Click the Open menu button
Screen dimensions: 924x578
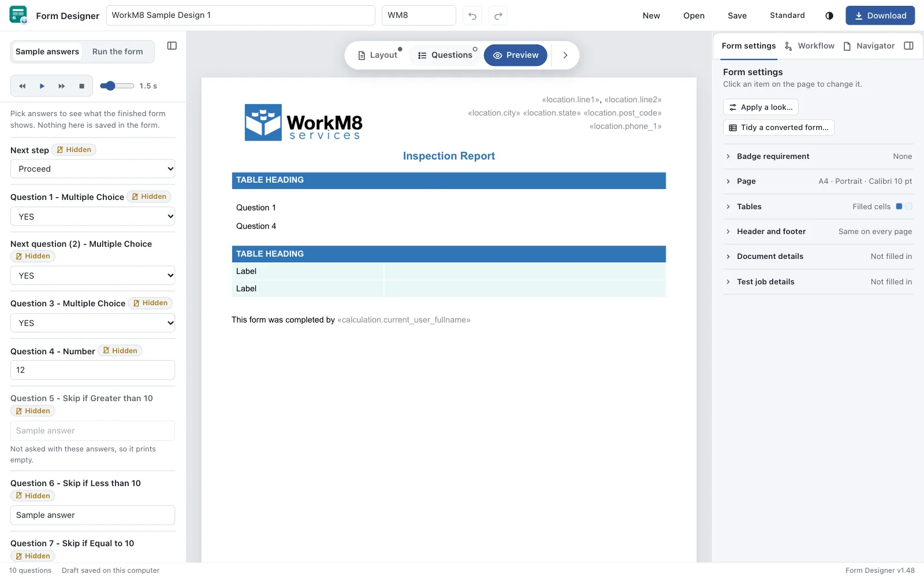(x=694, y=16)
